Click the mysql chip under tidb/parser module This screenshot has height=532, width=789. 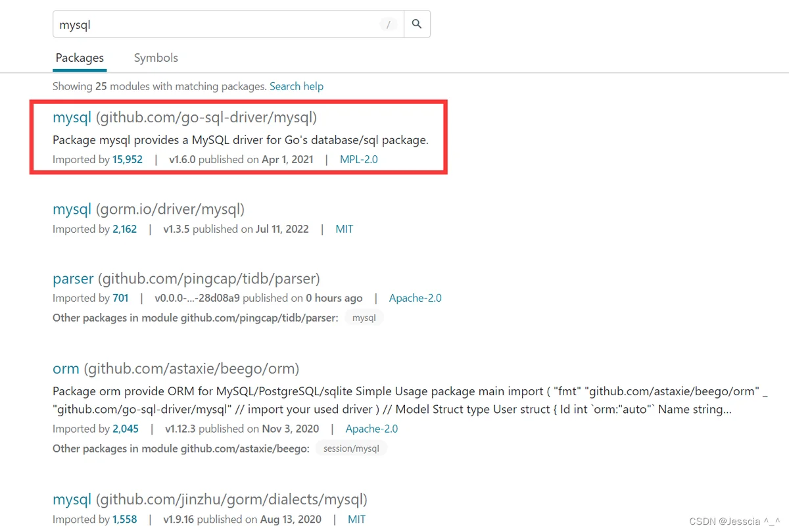point(364,318)
